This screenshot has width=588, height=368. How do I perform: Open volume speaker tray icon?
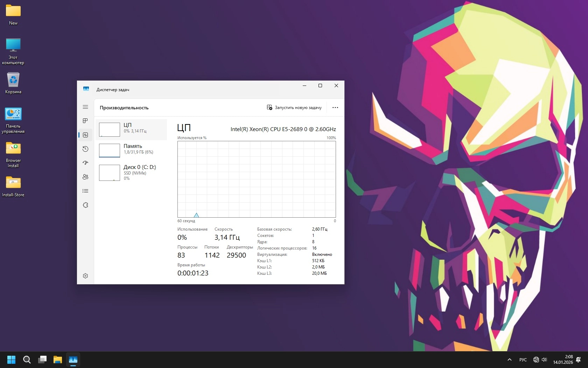pos(544,360)
